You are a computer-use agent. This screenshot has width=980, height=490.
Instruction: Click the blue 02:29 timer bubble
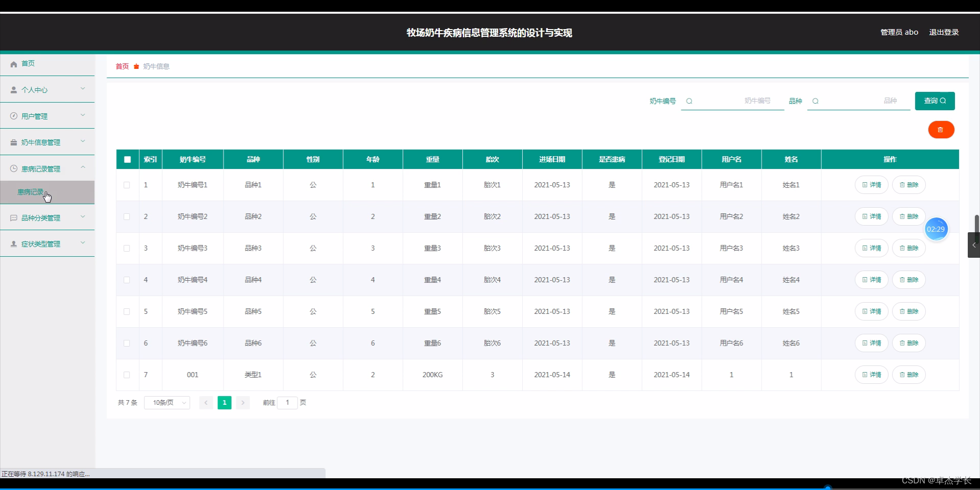936,229
